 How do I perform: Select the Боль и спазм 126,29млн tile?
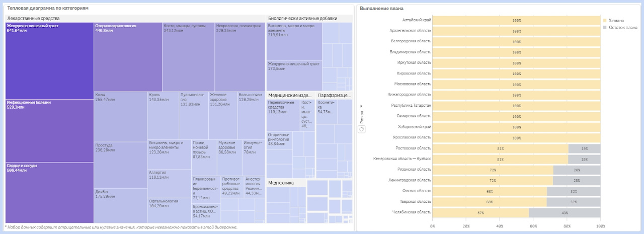tap(251, 116)
